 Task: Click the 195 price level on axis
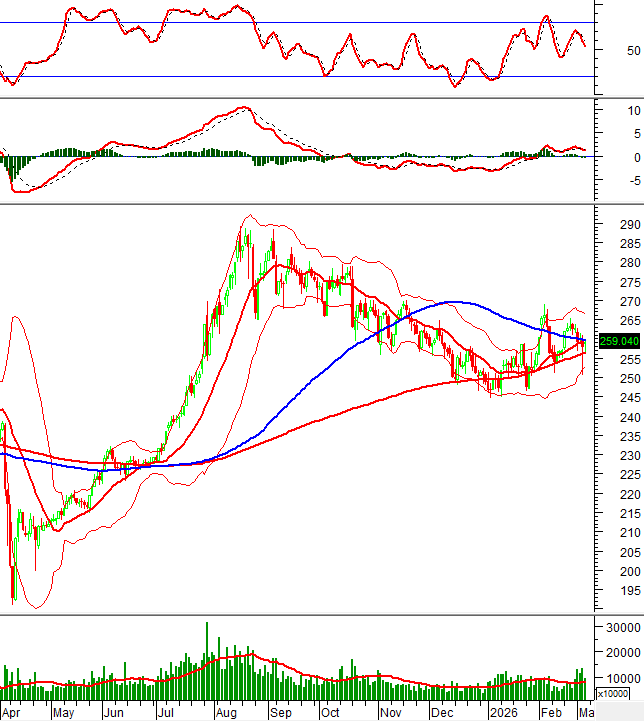click(x=629, y=592)
